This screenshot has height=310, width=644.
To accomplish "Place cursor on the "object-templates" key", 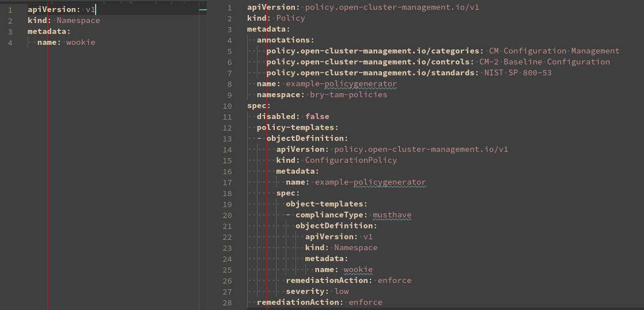I will click(325, 204).
